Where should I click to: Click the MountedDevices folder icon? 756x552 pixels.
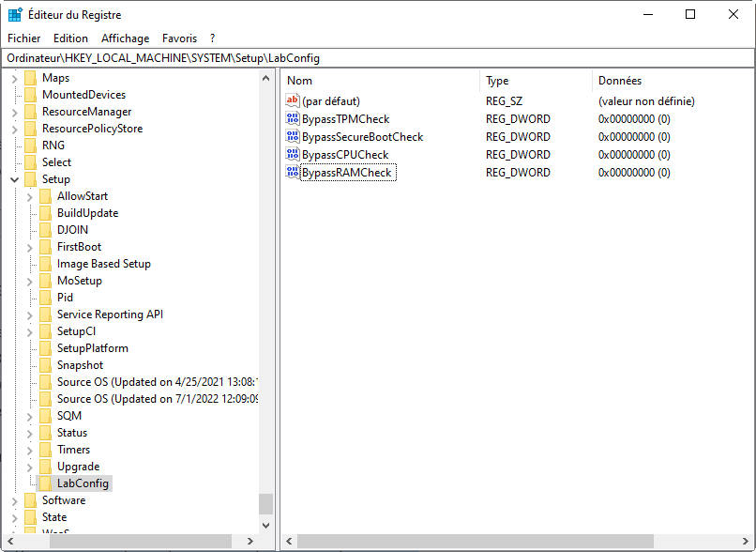tap(31, 95)
